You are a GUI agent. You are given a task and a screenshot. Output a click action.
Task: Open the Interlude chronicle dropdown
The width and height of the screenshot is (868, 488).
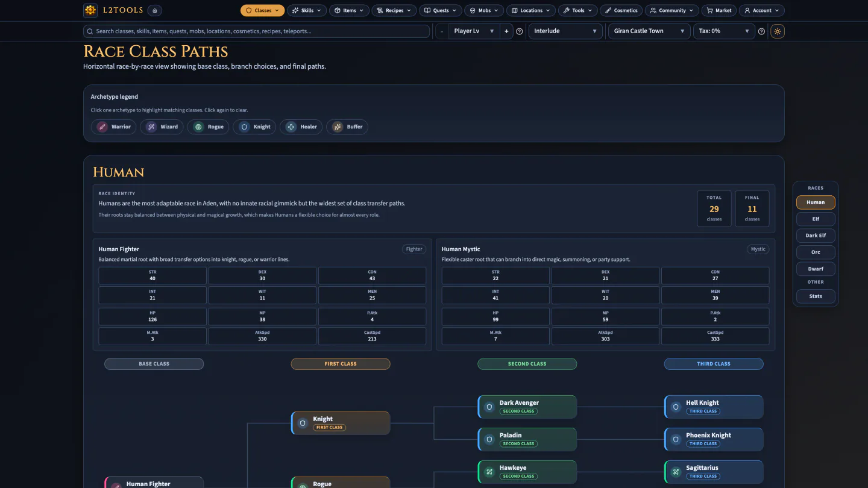click(565, 31)
